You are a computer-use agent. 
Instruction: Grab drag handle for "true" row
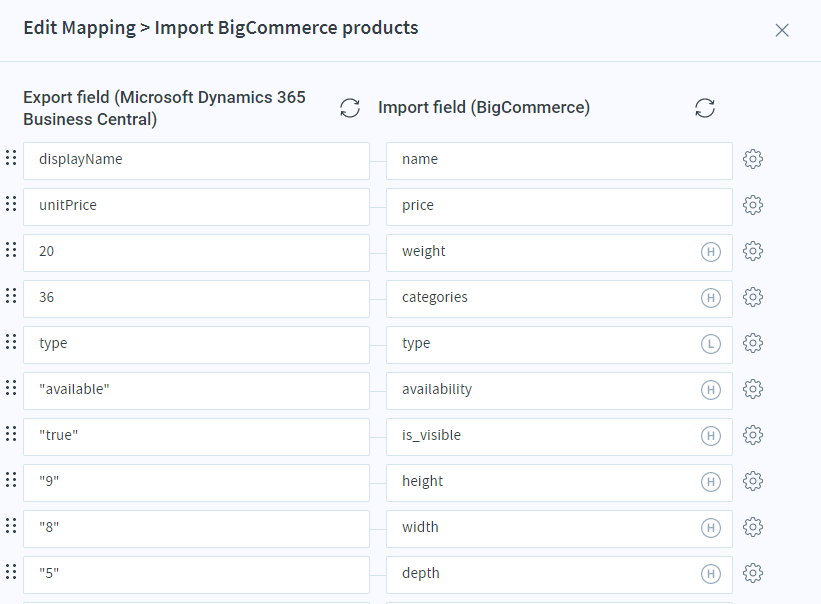click(11, 433)
